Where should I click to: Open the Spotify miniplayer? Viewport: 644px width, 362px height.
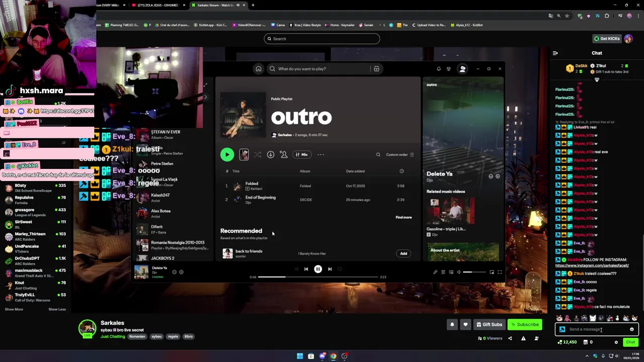(492, 272)
